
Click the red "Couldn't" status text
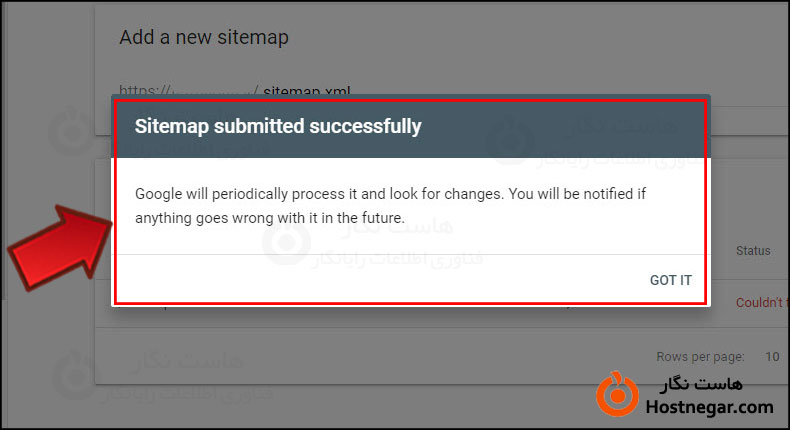(x=762, y=302)
